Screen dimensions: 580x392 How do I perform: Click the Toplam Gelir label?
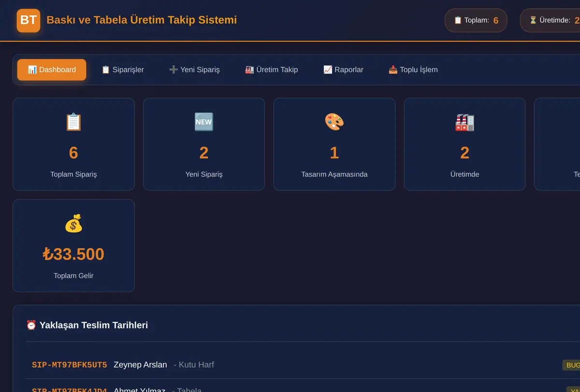73,276
